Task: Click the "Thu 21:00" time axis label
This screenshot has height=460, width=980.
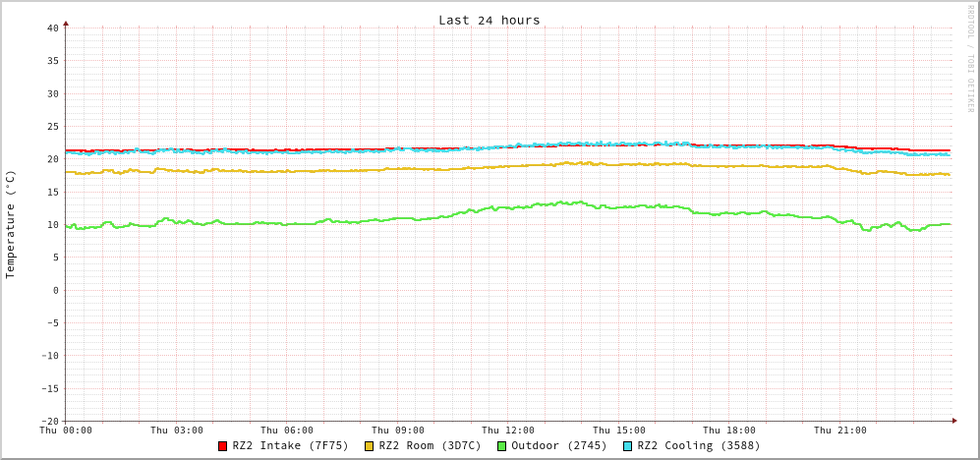Action: point(839,431)
